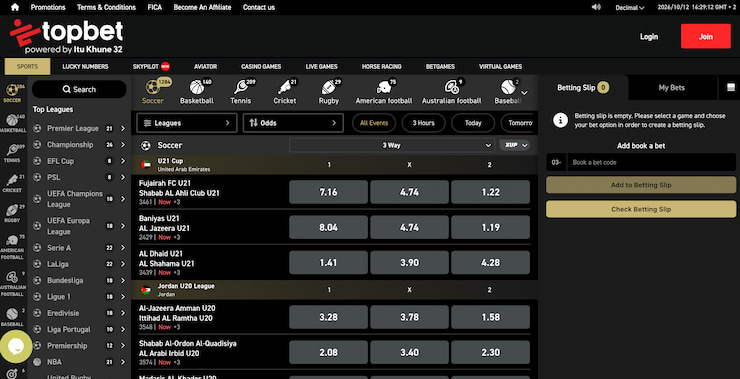Choose the Cricket icon in sports carousel

(285, 92)
